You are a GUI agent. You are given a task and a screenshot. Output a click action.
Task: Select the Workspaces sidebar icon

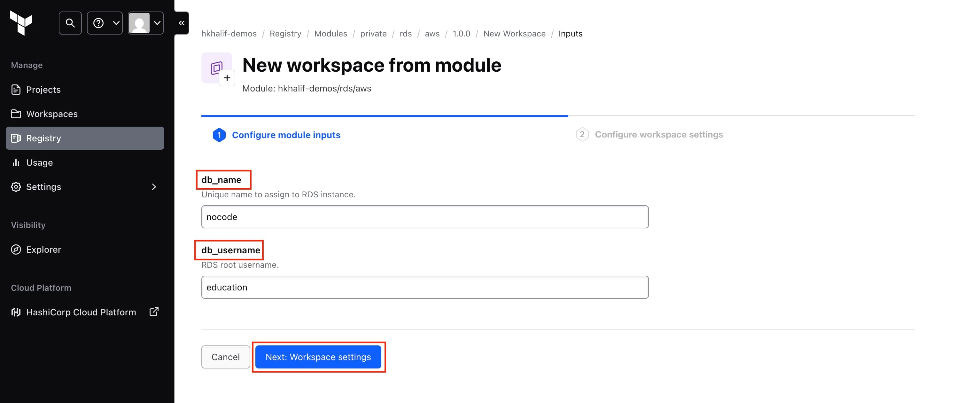[16, 114]
